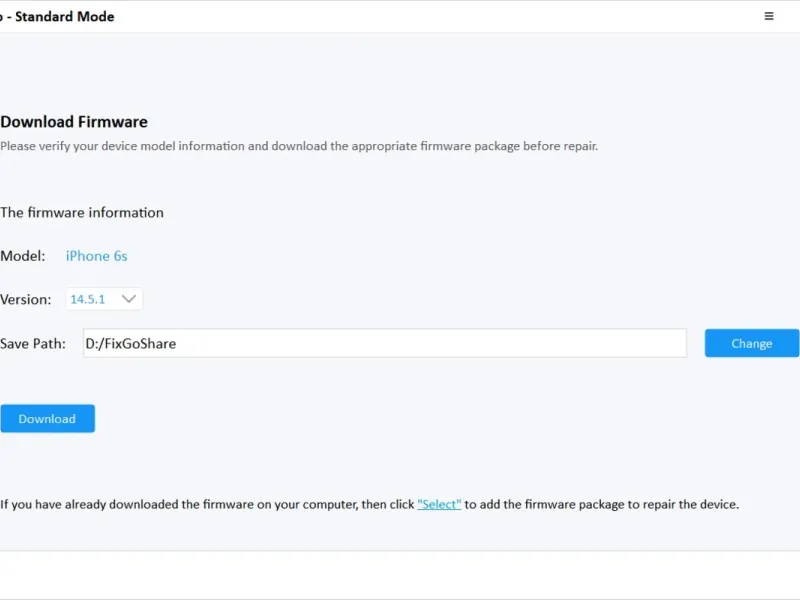The image size is (800, 600).
Task: Open the hamburger menu in title bar
Action: pyautogui.click(x=769, y=16)
